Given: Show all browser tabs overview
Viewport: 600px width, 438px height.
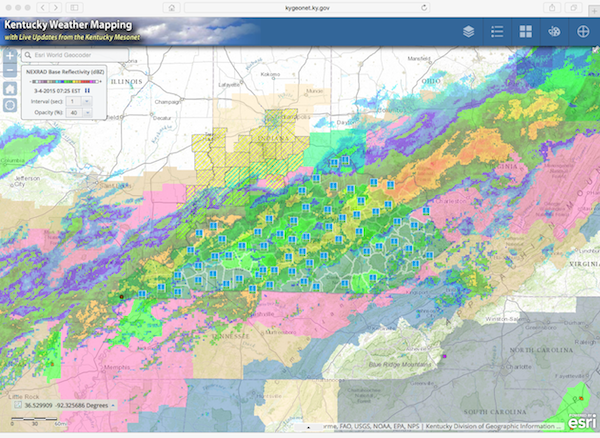Looking at the screenshot, I should (x=574, y=8).
